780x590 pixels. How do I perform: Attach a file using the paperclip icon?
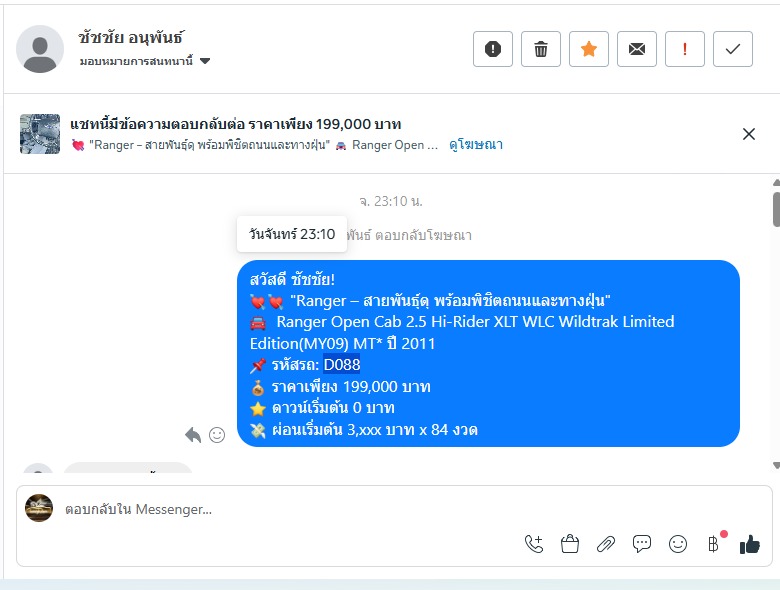click(605, 544)
